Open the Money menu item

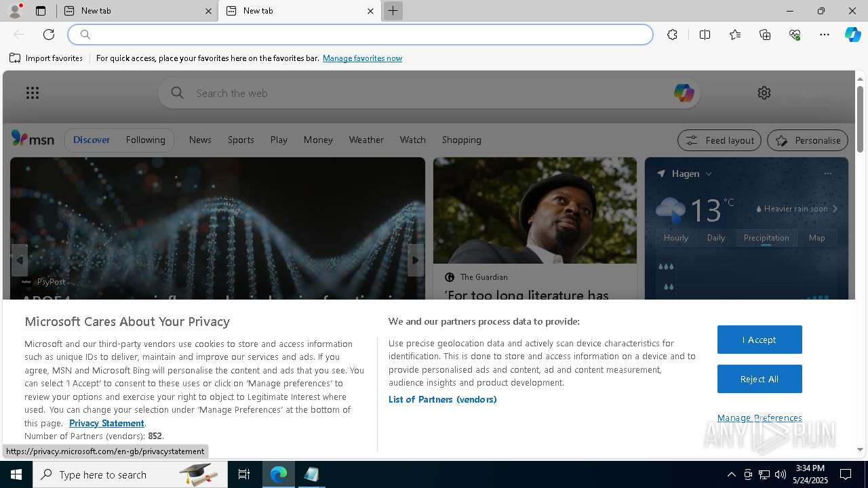[318, 140]
